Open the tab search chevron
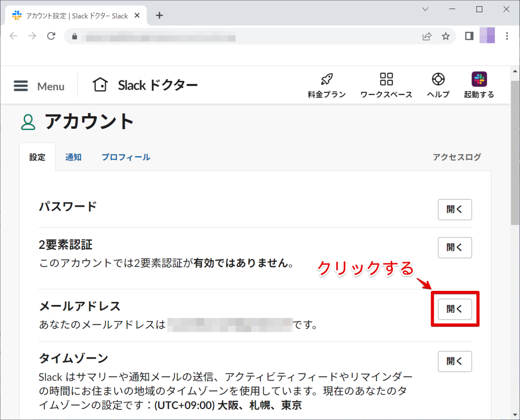Screen dimensions: 520x420 pos(425,9)
